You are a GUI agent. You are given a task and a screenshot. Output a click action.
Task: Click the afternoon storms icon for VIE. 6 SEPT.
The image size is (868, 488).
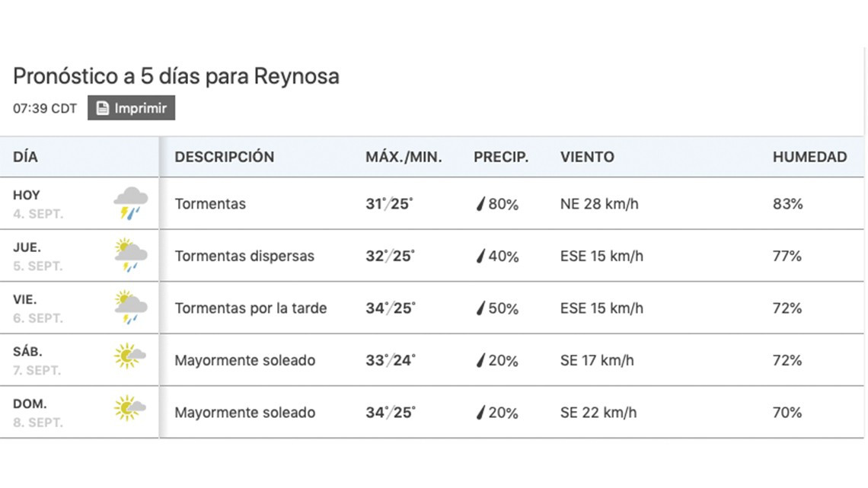point(129,308)
